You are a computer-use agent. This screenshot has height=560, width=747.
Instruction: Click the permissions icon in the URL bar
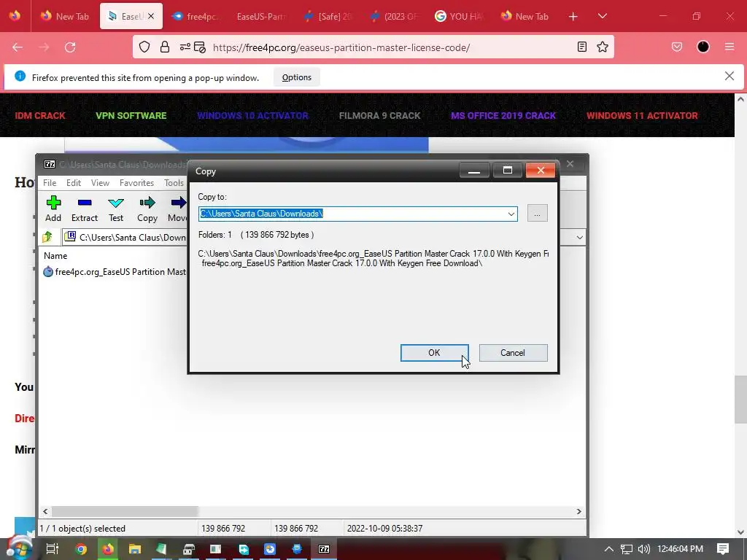click(185, 47)
